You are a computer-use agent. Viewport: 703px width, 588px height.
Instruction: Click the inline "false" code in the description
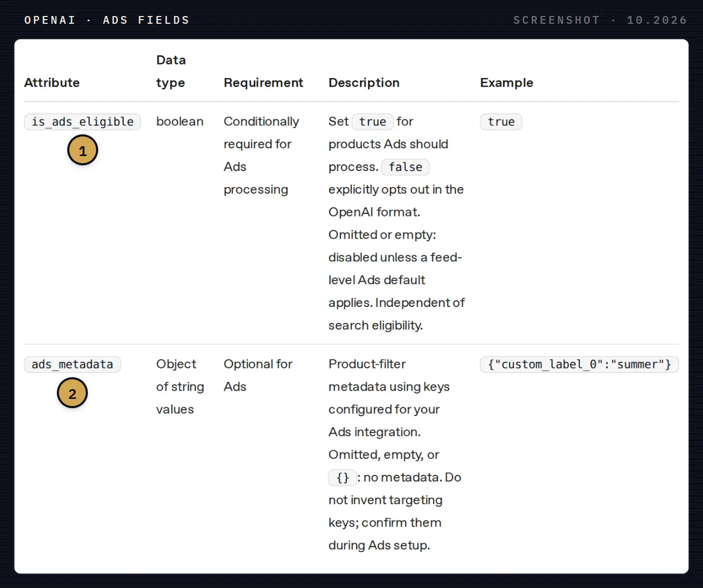tap(405, 167)
